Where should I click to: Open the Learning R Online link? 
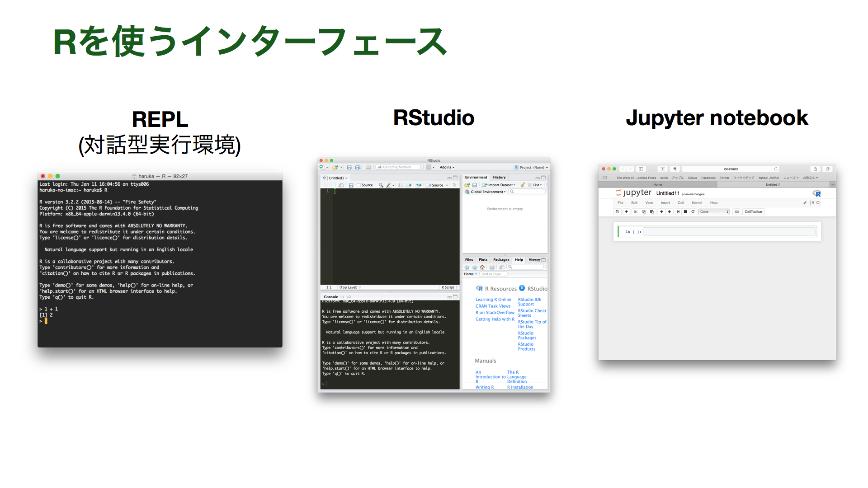coord(493,300)
